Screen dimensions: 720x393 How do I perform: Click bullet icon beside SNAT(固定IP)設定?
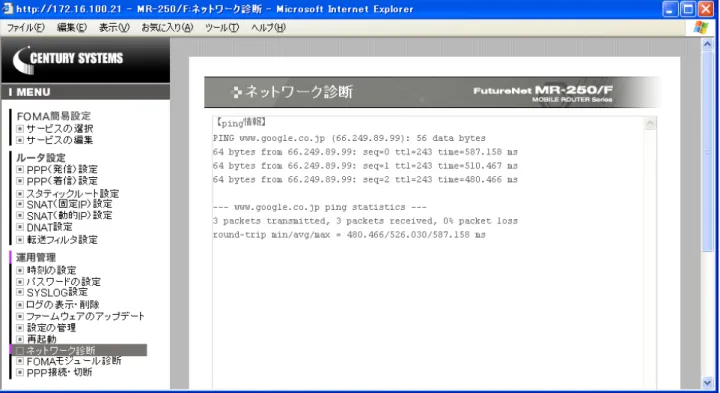pos(20,204)
